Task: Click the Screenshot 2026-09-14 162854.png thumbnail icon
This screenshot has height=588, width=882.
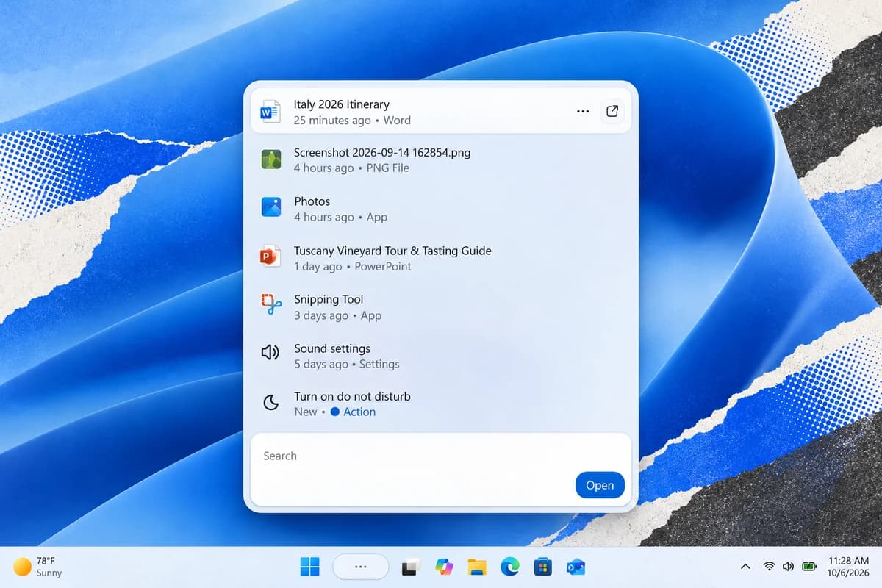Action: point(271,159)
